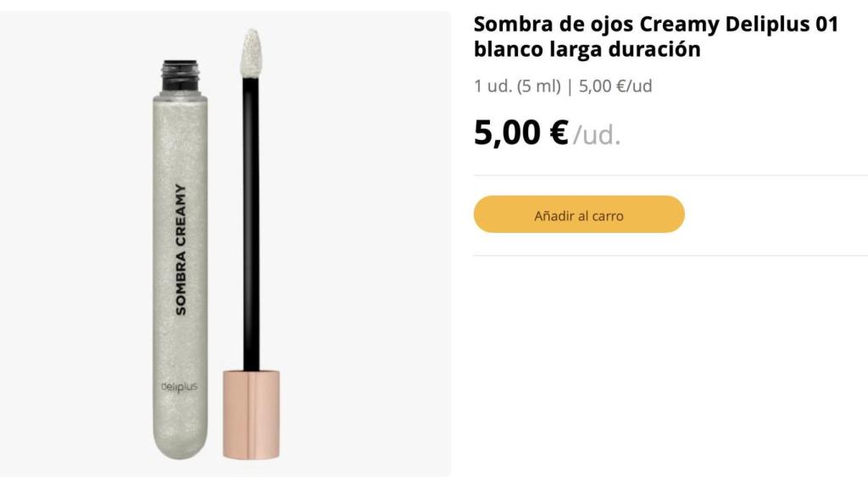Click the word Deliplus in the product name
The height and width of the screenshot is (488, 868).
(765, 23)
